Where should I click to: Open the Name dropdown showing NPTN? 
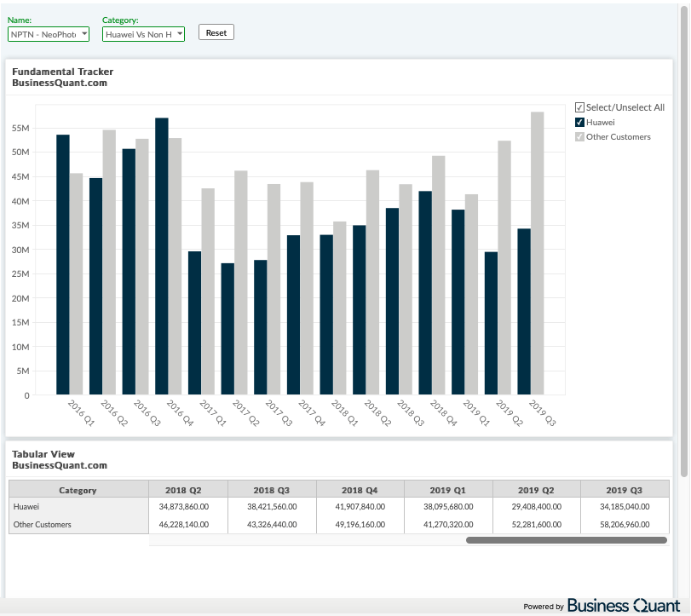[49, 34]
